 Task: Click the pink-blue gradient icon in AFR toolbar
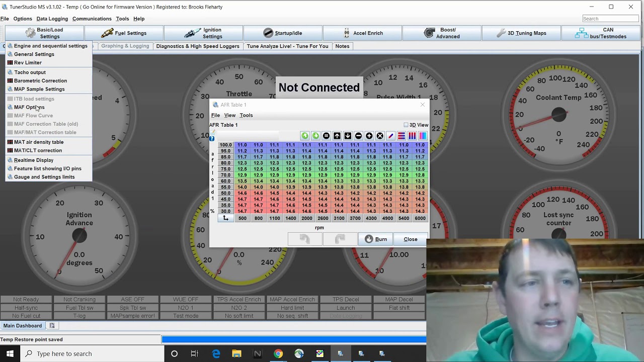coord(423,136)
